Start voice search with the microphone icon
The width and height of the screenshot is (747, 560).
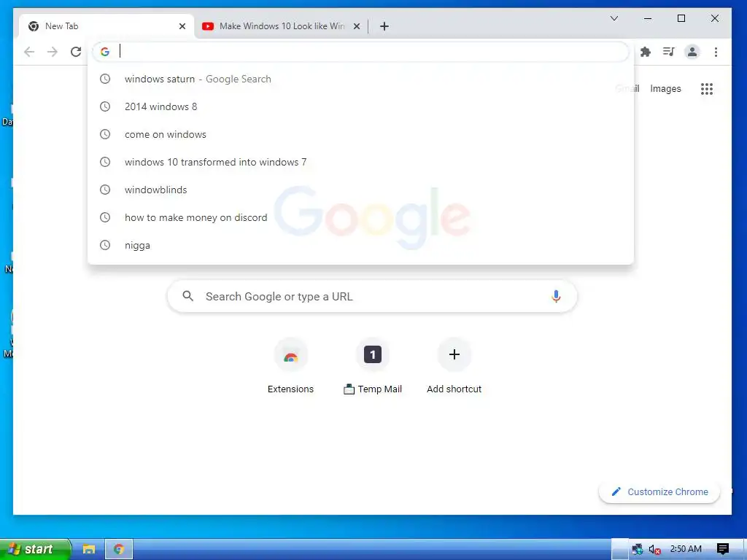coord(556,296)
